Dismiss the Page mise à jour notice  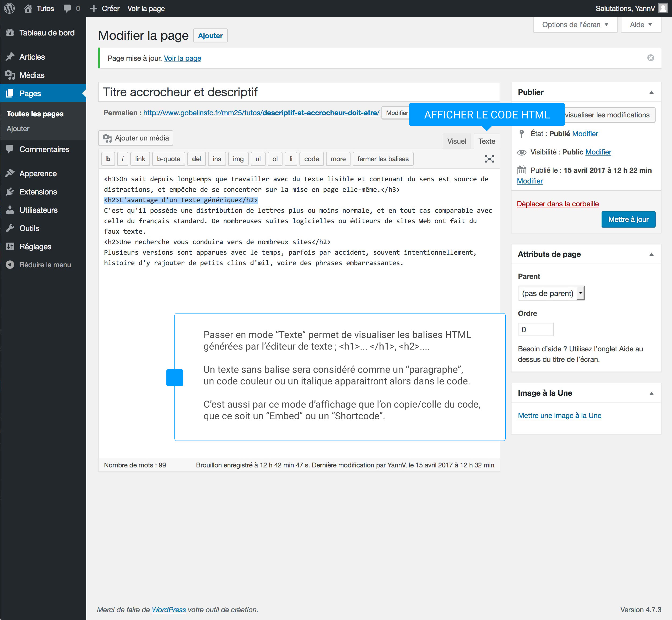pos(650,58)
